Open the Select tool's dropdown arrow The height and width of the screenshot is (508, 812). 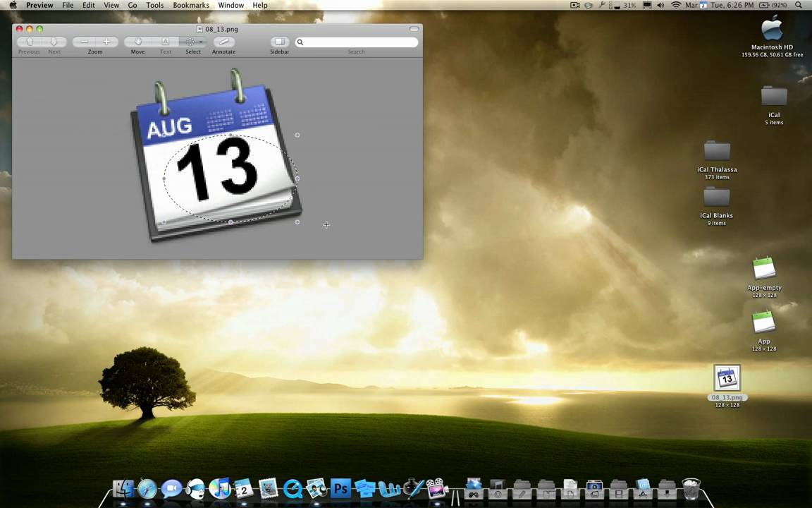[x=200, y=42]
